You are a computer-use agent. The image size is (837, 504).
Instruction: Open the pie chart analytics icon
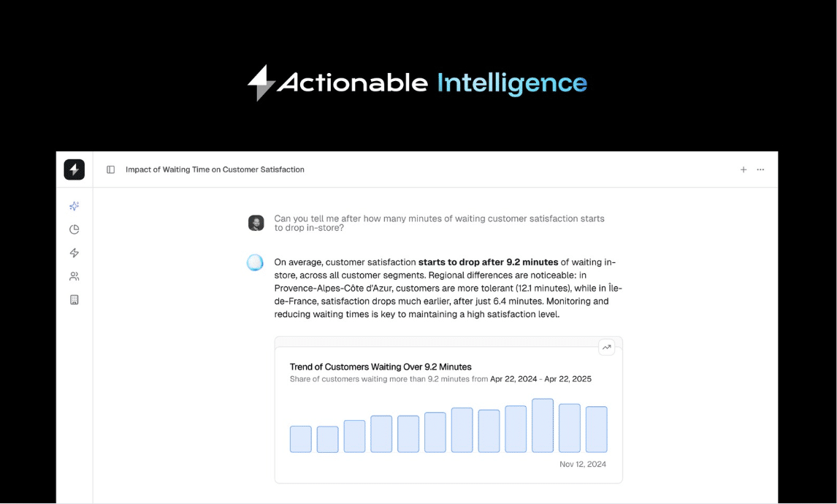(74, 229)
